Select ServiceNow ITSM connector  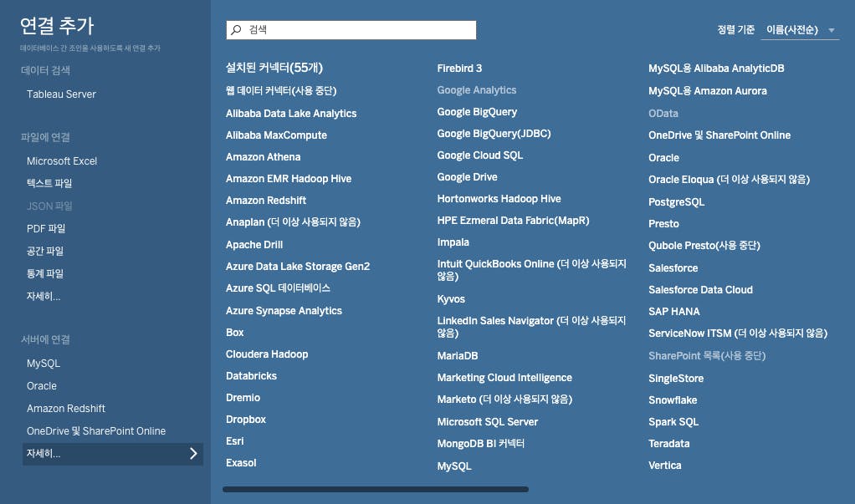(x=737, y=333)
